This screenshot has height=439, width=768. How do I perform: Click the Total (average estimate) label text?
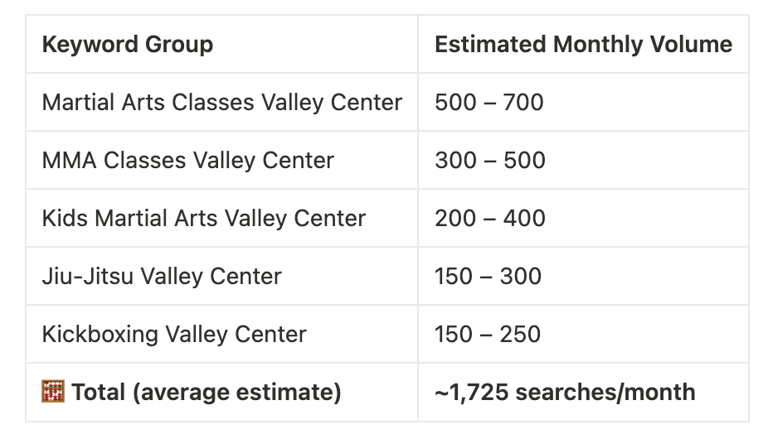coord(206,393)
